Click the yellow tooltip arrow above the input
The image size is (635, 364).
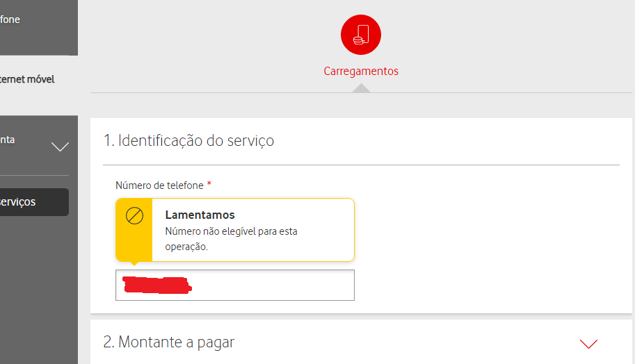tap(134, 264)
